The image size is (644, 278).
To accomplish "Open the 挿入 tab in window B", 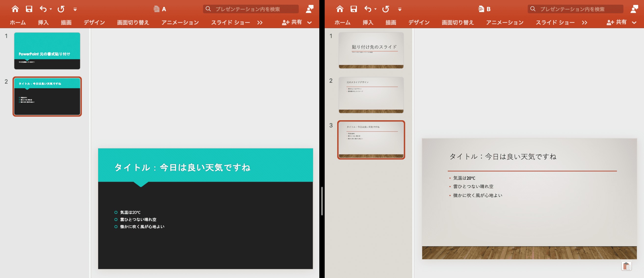I will (368, 23).
